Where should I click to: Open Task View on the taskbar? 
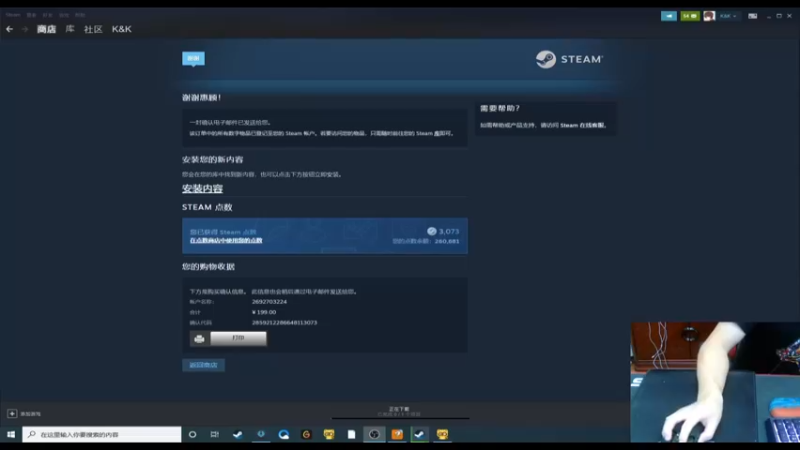click(215, 434)
